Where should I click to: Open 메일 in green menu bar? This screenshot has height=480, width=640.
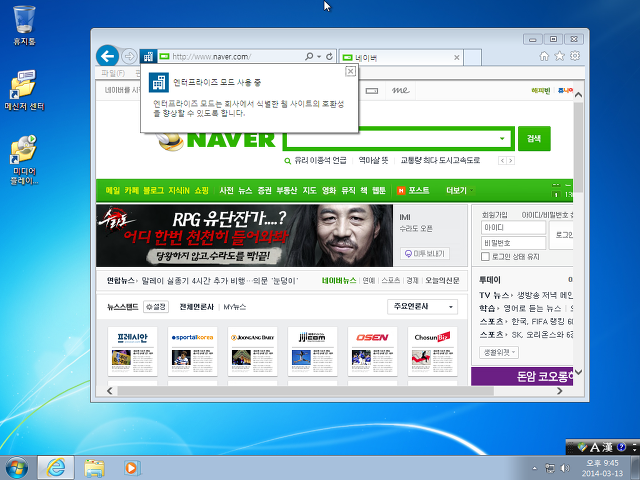(x=113, y=190)
